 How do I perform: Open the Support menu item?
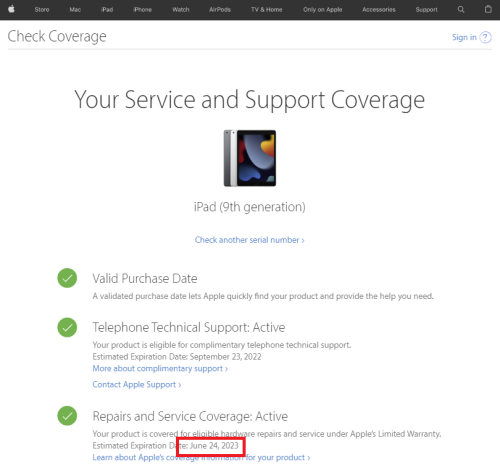tap(426, 10)
